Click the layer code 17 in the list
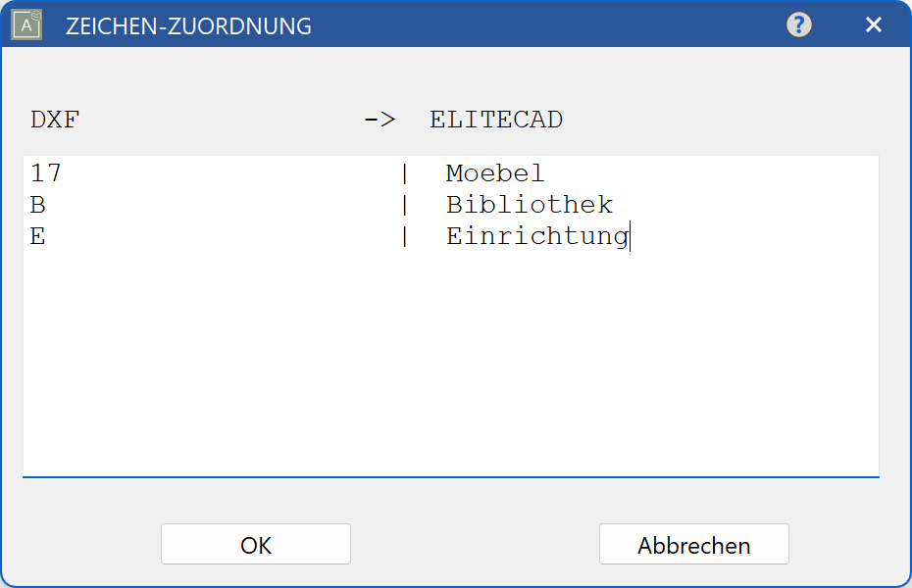 coord(46,172)
